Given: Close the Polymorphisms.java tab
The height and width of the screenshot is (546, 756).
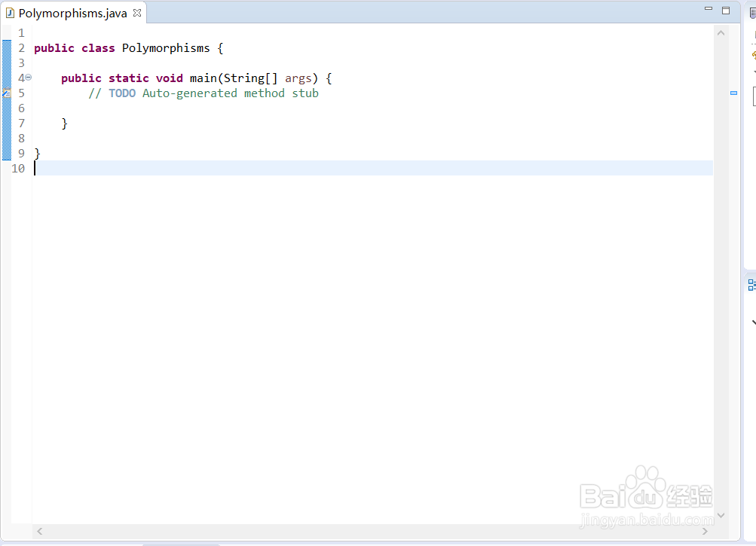Looking at the screenshot, I should point(137,13).
